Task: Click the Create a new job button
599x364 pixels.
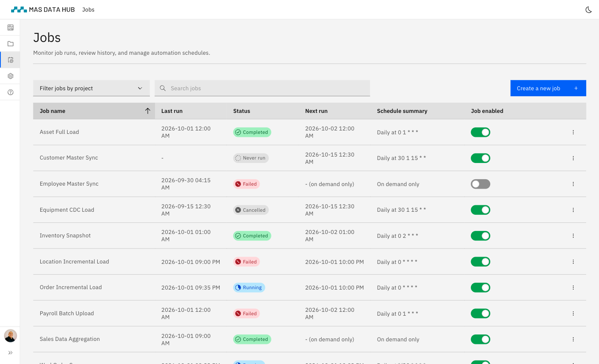Action: pyautogui.click(x=548, y=88)
